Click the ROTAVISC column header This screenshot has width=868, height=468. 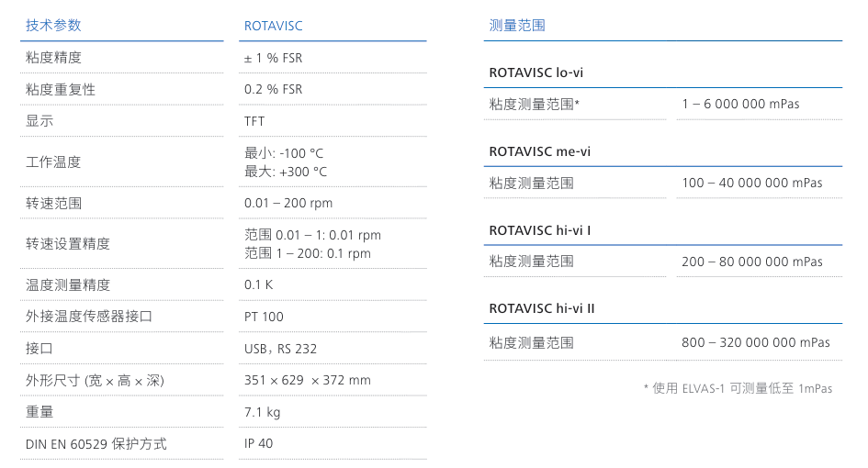pyautogui.click(x=273, y=26)
